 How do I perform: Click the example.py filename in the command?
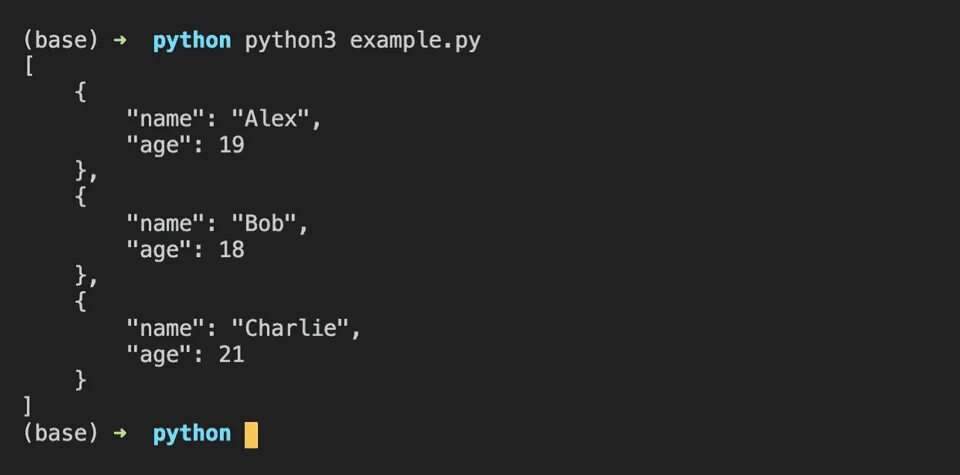(x=421, y=41)
